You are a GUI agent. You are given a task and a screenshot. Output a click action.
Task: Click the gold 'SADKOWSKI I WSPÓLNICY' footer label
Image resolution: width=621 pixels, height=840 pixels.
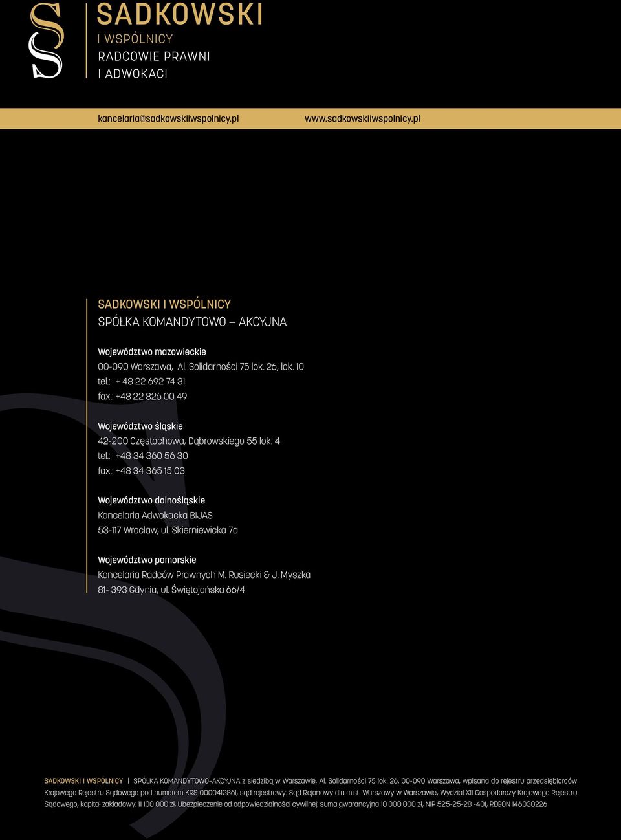pos(83,781)
